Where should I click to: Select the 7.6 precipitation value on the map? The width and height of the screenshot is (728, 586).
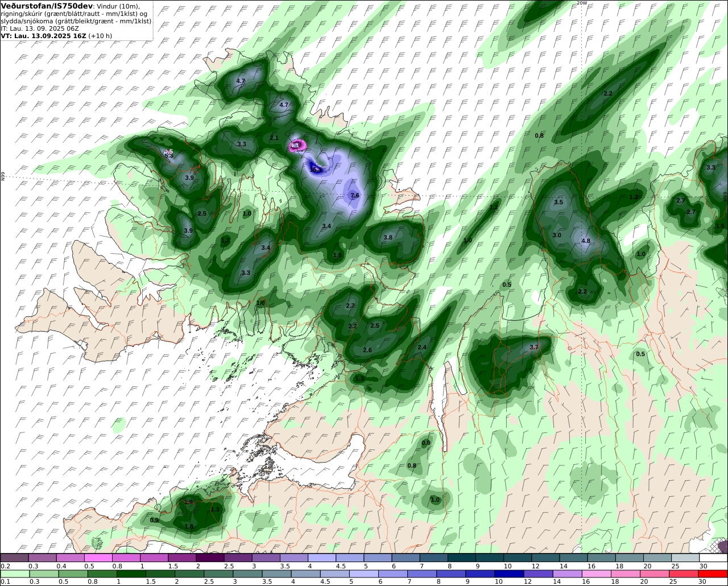tap(355, 195)
